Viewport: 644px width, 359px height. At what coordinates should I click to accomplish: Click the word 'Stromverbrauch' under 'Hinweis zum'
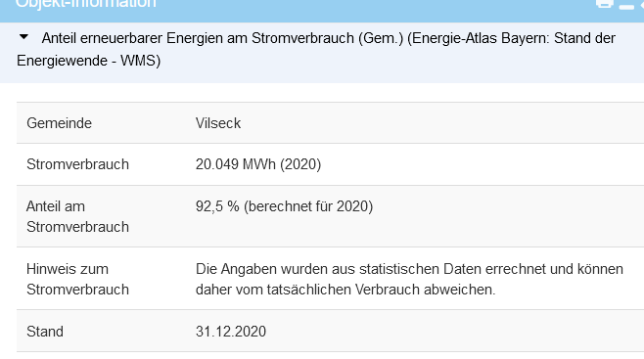[77, 290]
